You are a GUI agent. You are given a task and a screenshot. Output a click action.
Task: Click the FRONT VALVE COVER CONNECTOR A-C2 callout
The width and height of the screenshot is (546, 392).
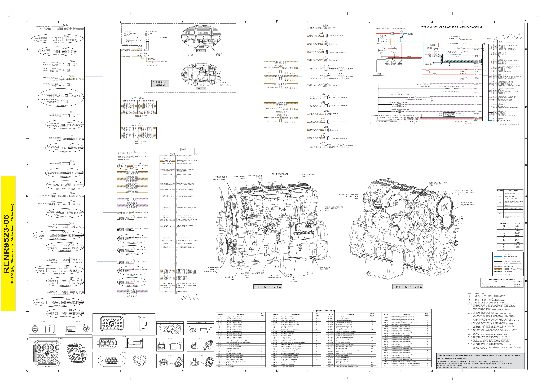pyautogui.click(x=255, y=177)
